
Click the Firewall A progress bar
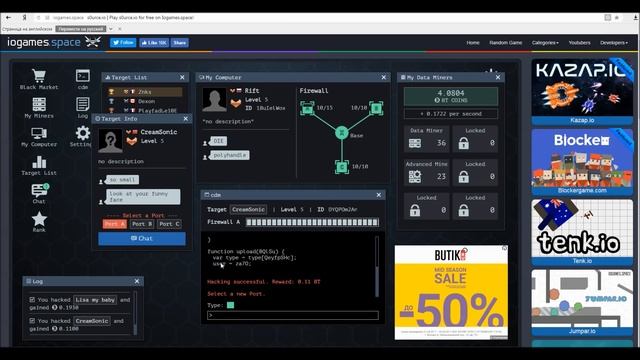[x=312, y=222]
